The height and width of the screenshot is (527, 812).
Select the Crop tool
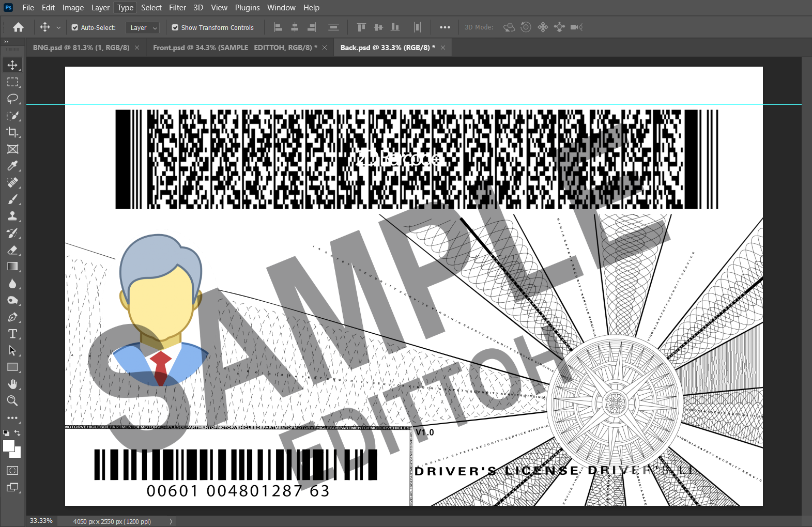[x=12, y=132]
